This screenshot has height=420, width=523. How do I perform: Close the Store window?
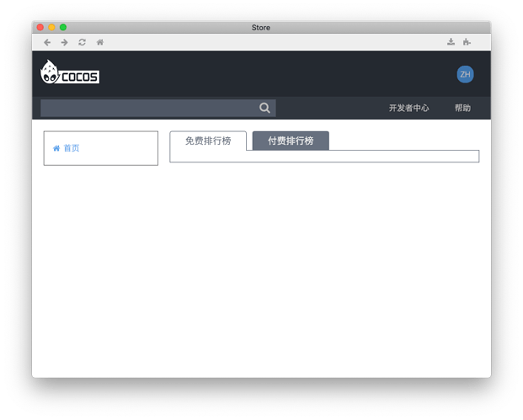[x=40, y=27]
